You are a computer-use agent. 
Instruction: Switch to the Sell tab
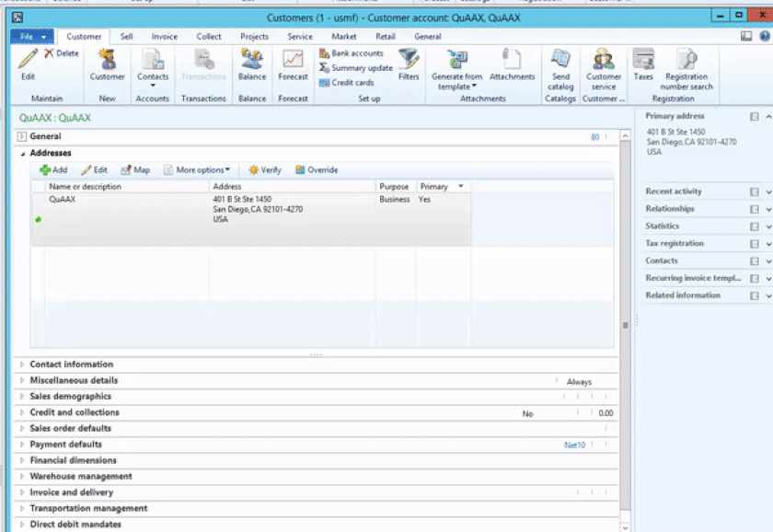126,37
